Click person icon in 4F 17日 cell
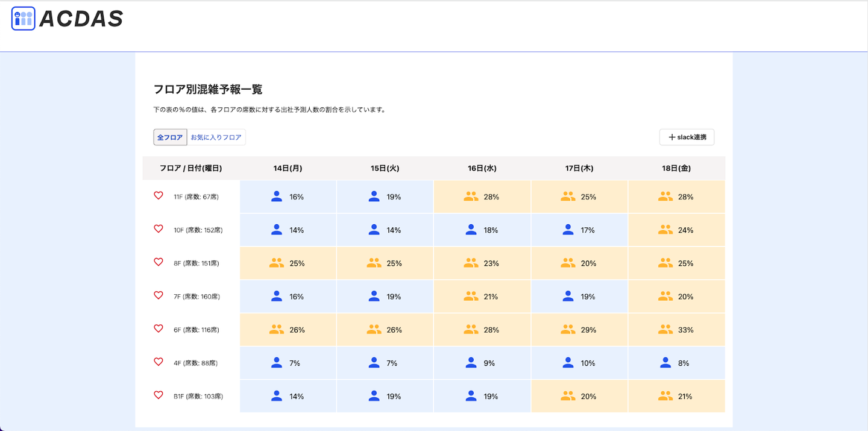868x431 pixels. point(568,363)
